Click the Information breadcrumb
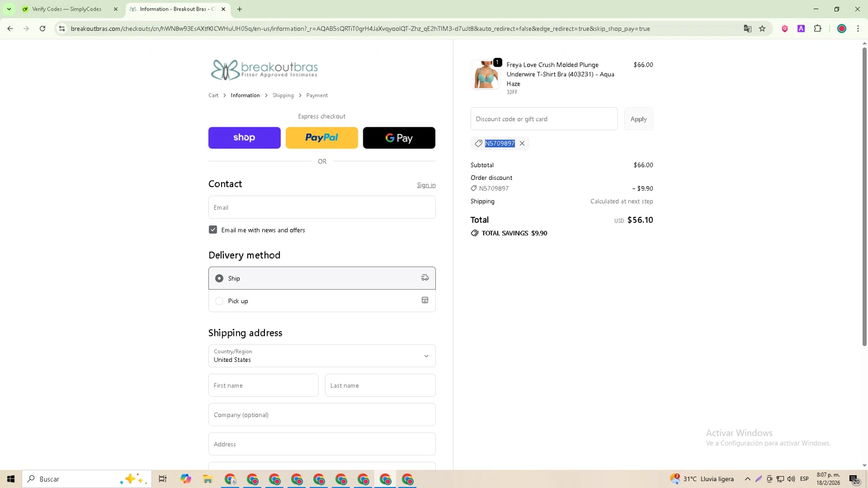This screenshot has width=868, height=488. 245,95
